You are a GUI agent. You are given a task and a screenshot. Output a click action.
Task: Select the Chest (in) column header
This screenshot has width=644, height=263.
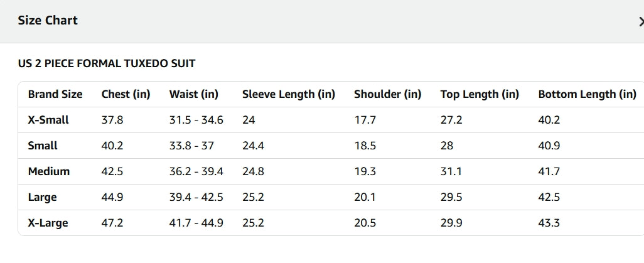[126, 95]
